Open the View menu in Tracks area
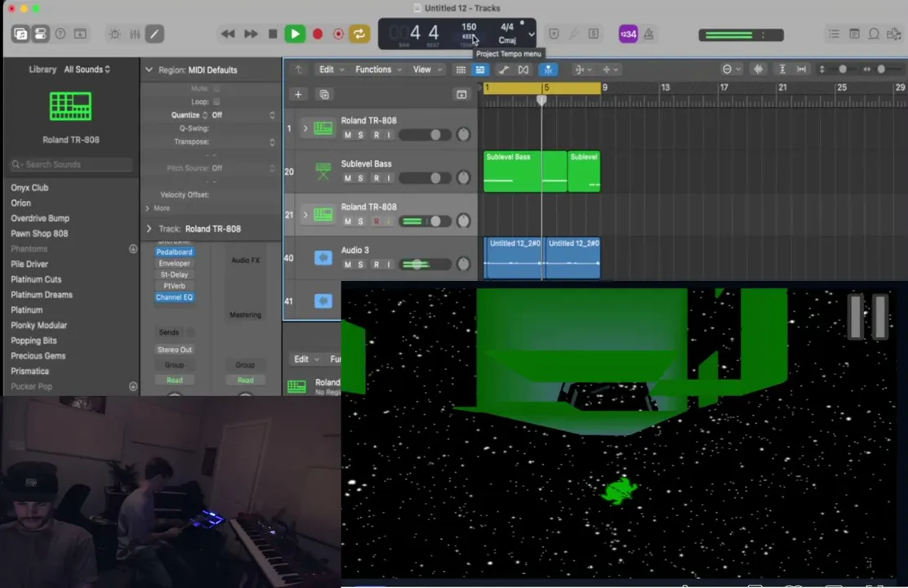Image resolution: width=908 pixels, height=588 pixels. (x=427, y=69)
